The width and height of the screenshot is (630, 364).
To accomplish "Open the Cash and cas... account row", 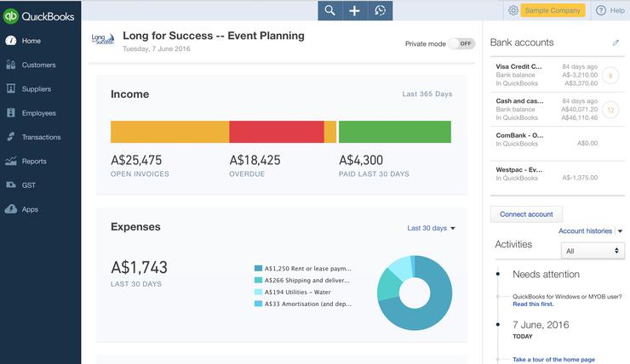I will click(557, 110).
